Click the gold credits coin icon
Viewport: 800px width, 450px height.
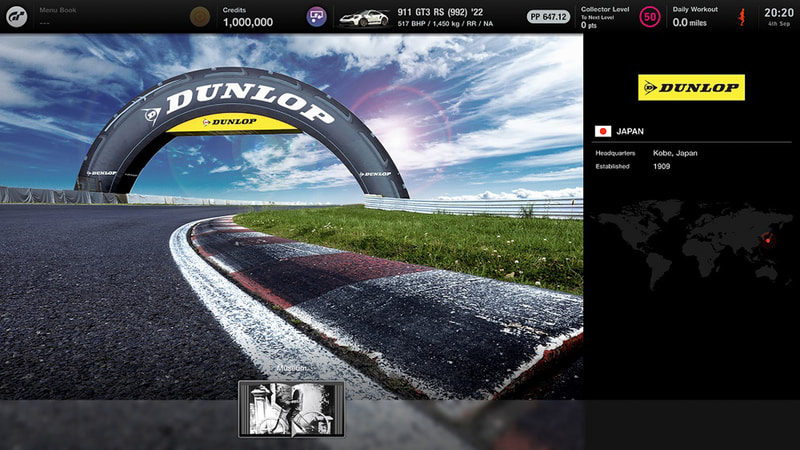[x=199, y=17]
